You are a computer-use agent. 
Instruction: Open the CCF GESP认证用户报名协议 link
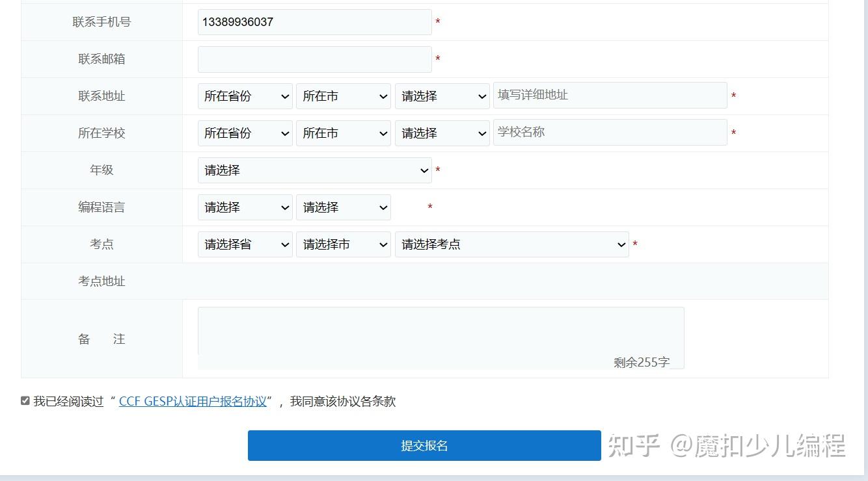pos(192,401)
